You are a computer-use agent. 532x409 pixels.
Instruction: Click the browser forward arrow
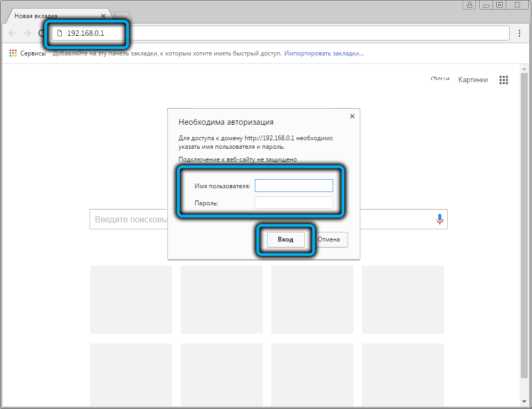(x=27, y=33)
